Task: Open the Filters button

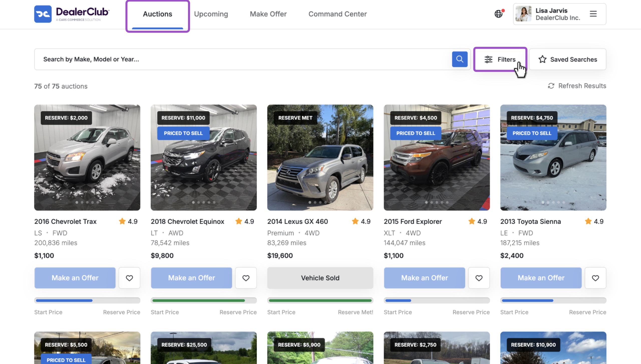Action: 500,59
